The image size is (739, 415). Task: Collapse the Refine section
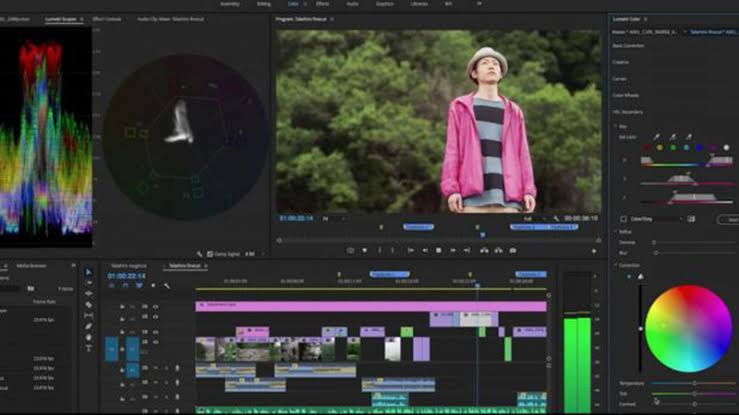pyautogui.click(x=617, y=231)
